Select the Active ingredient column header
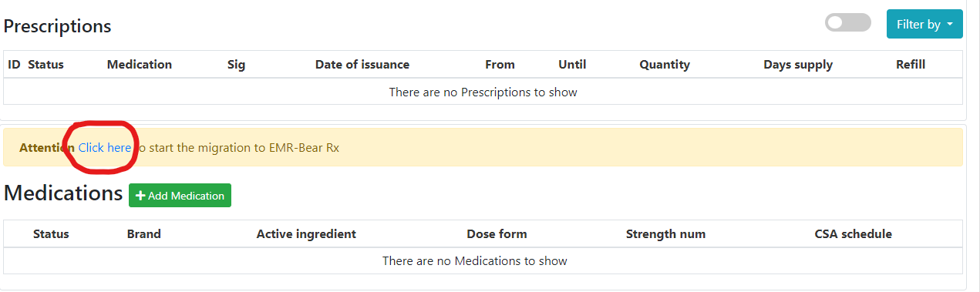The width and height of the screenshot is (980, 292). 306,234
